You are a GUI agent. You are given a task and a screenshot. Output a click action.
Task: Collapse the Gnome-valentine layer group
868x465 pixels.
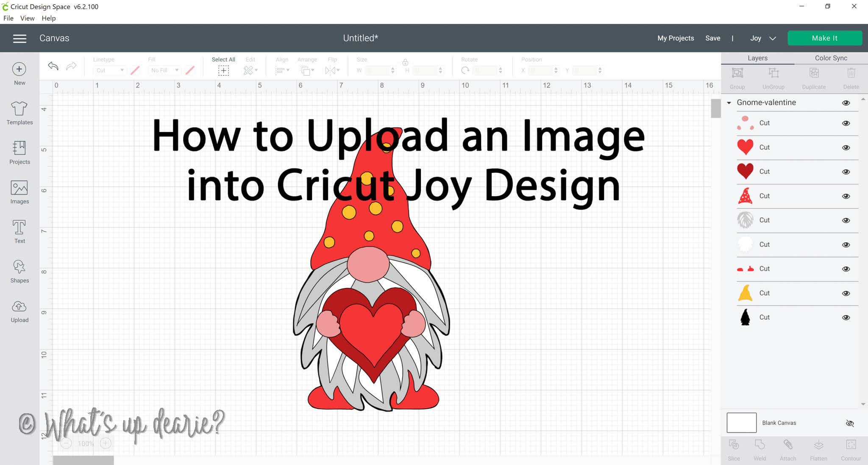729,103
